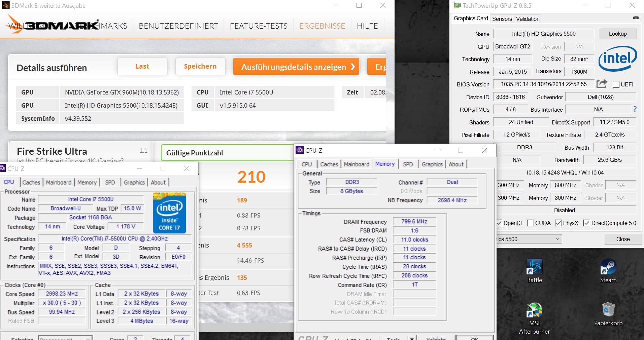Click the Speichern button
644x340 pixels.
click(200, 66)
